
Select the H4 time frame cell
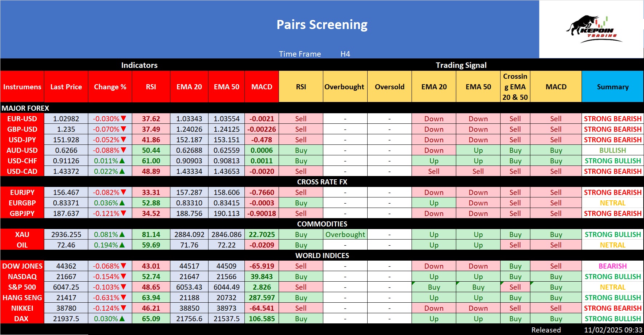(345, 54)
